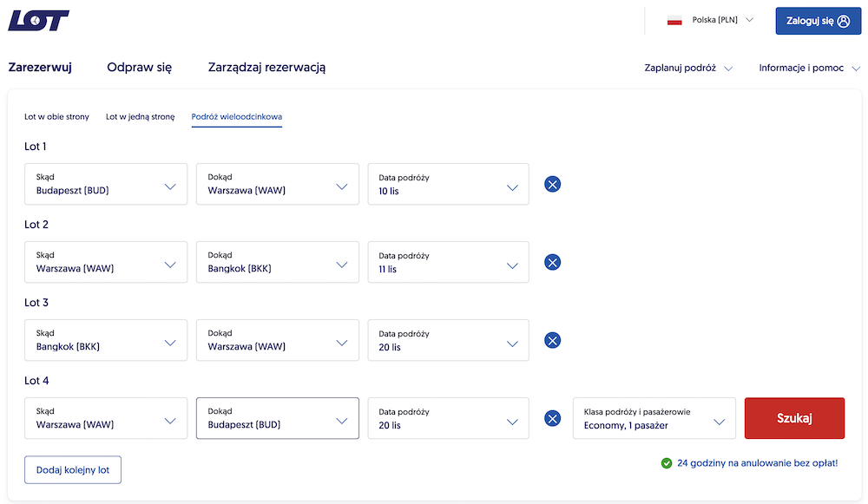The height and width of the screenshot is (504, 868).
Task: Remove Lot 3 flight segment
Action: pyautogui.click(x=552, y=340)
